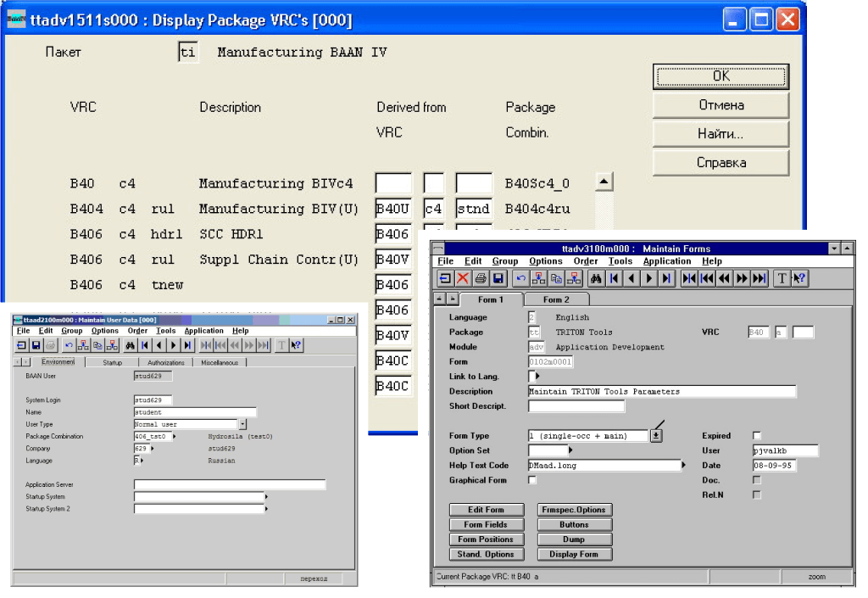
Task: Open the User Type dropdown in Maintain User Data
Action: tap(242, 424)
